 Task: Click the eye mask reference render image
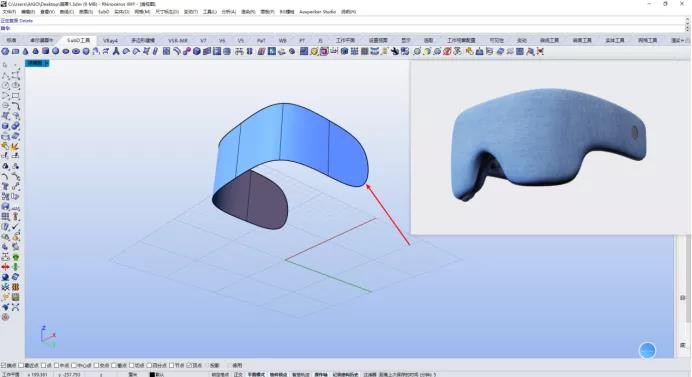pyautogui.click(x=549, y=146)
